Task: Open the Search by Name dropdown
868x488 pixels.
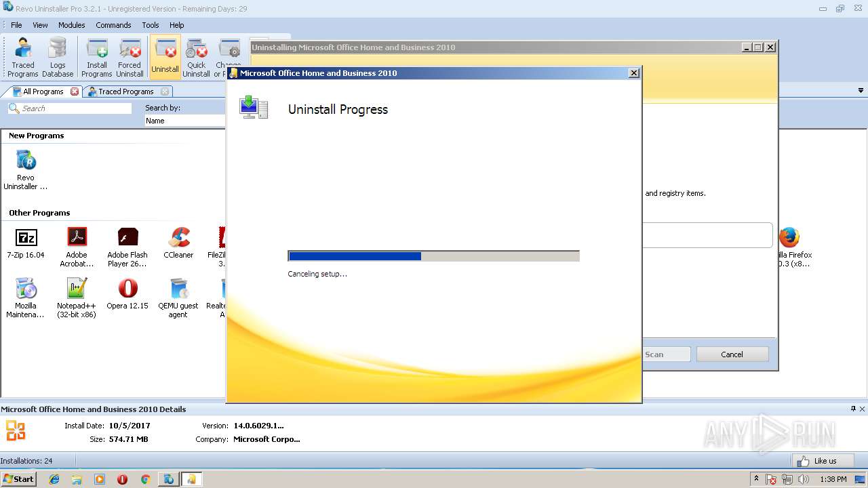Action: [184, 121]
